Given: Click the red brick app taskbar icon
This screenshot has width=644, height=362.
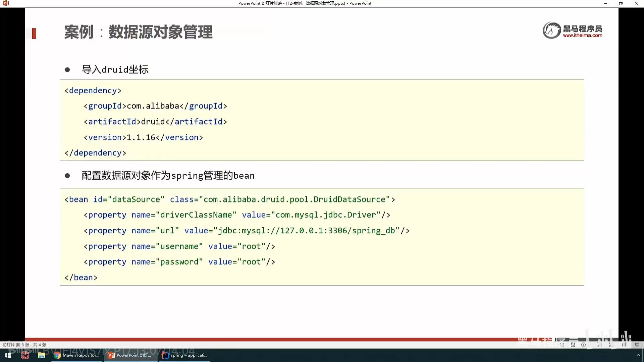Looking at the screenshot, I should pos(25,355).
